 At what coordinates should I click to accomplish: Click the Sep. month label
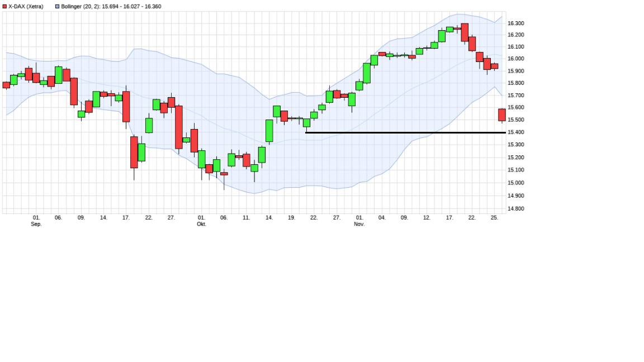point(37,224)
